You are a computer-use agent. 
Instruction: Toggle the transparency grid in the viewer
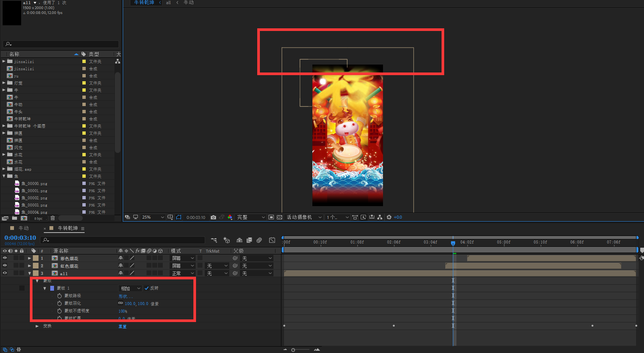280,217
